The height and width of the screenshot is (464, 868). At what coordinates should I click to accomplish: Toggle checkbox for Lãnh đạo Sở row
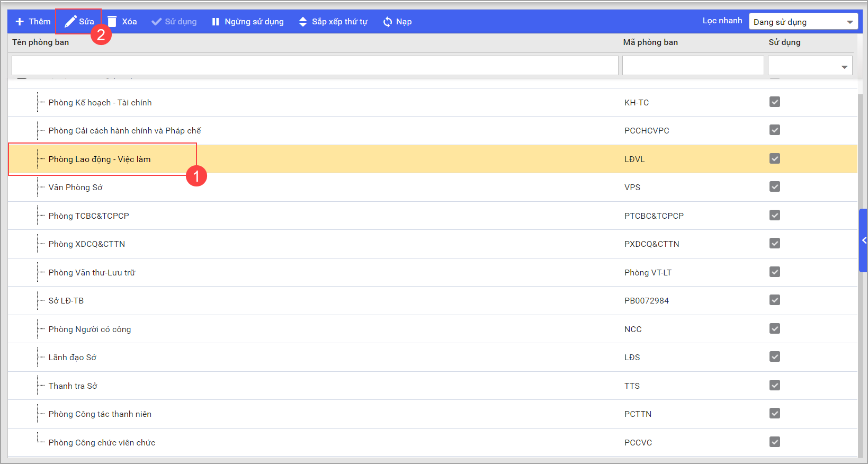(775, 356)
